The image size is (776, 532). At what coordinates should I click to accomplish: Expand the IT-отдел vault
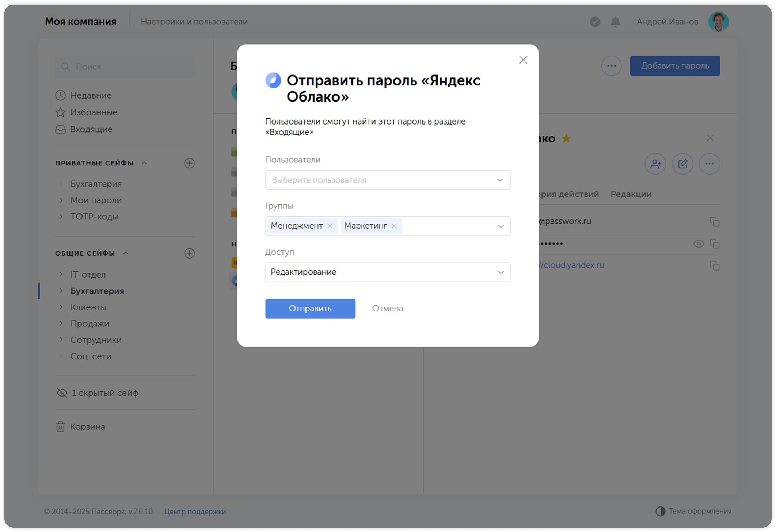(x=61, y=274)
